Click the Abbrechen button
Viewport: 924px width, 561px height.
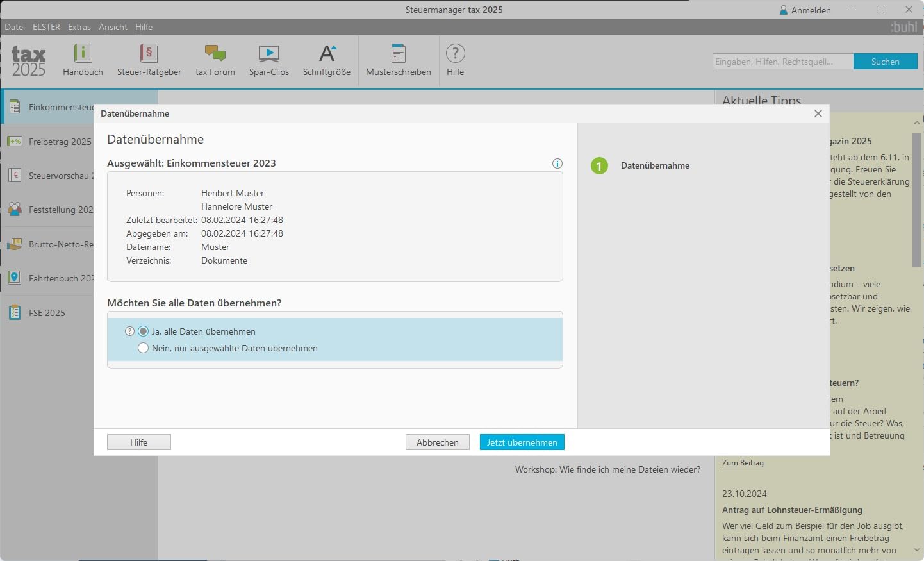click(438, 442)
